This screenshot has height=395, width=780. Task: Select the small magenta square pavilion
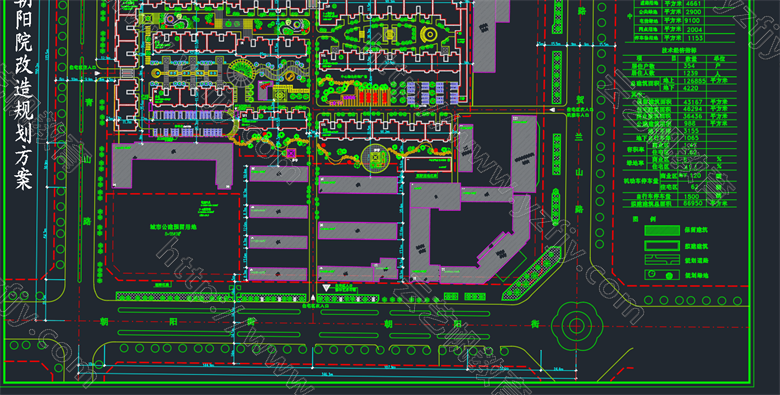290,153
